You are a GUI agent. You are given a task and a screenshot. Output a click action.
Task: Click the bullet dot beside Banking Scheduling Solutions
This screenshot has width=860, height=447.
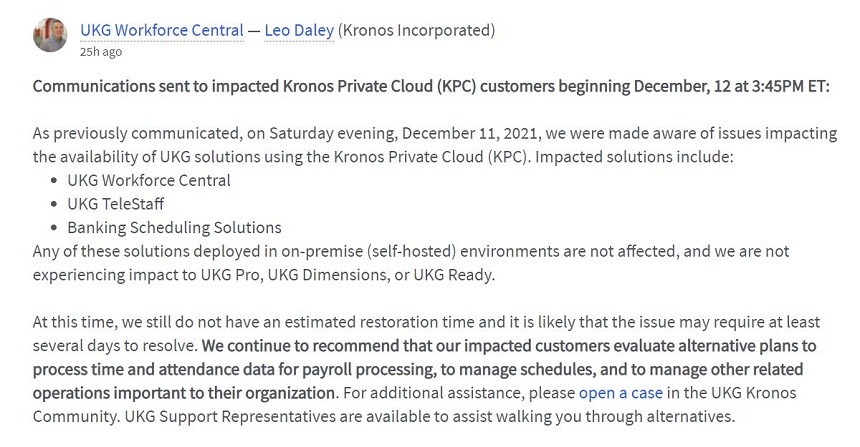coord(54,228)
